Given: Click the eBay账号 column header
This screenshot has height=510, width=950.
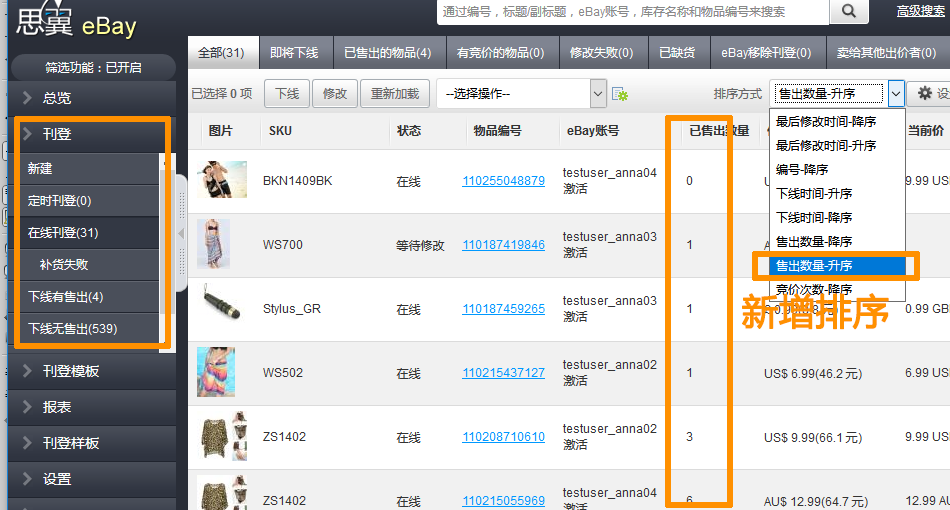Looking at the screenshot, I should 593,131.
